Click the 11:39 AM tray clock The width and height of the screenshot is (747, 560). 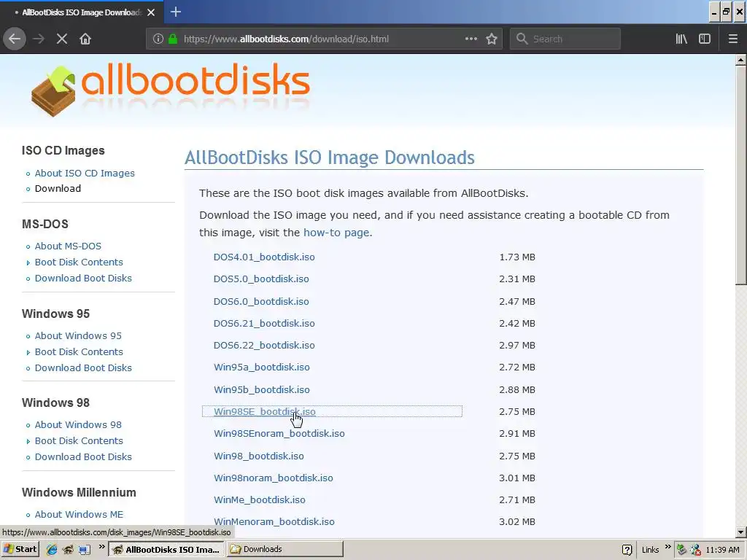(x=722, y=550)
